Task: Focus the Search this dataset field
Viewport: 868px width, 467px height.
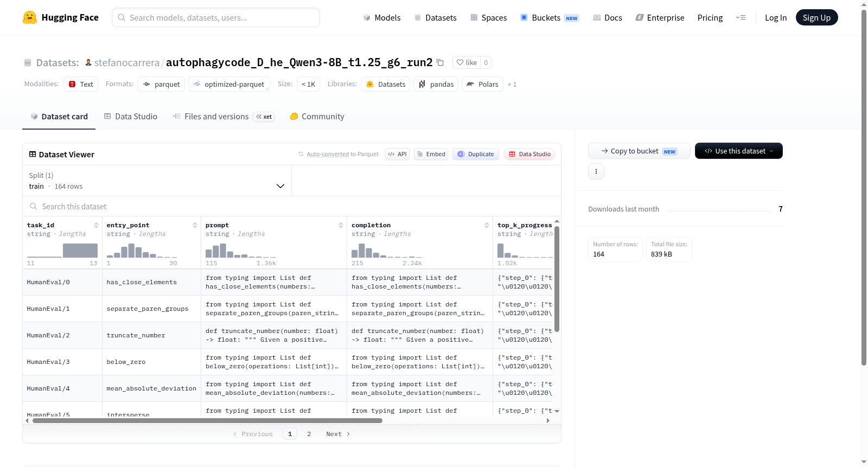Action: [x=292, y=206]
